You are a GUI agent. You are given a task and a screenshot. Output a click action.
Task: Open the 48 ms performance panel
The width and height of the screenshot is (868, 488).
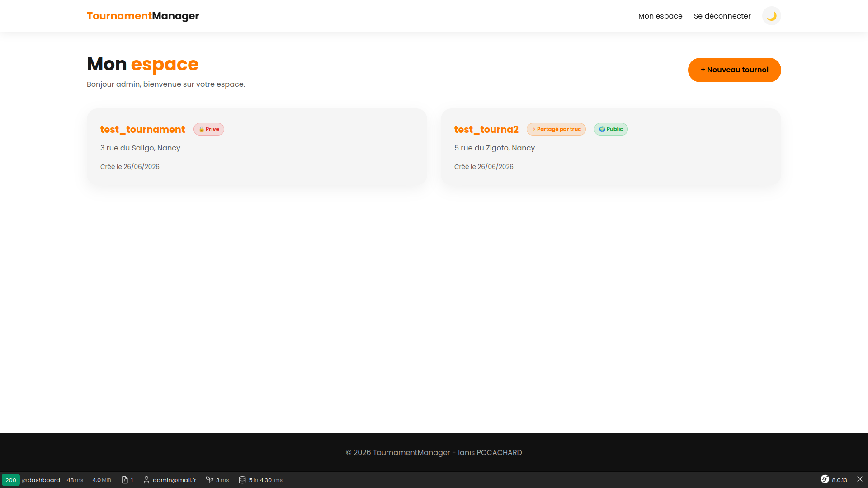75,480
